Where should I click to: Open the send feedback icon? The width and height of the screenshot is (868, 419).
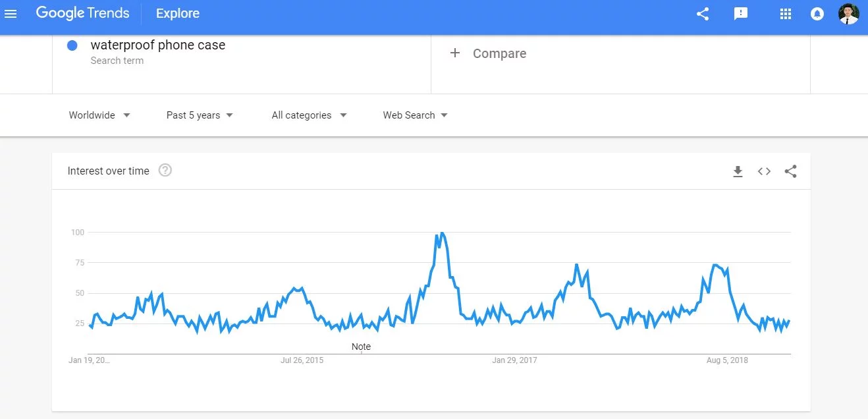pos(741,14)
